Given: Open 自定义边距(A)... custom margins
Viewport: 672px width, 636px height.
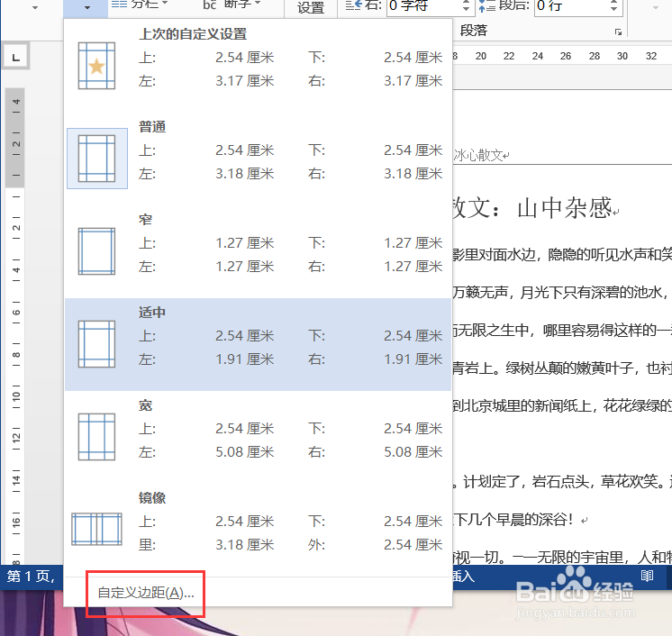Looking at the screenshot, I should [x=146, y=593].
